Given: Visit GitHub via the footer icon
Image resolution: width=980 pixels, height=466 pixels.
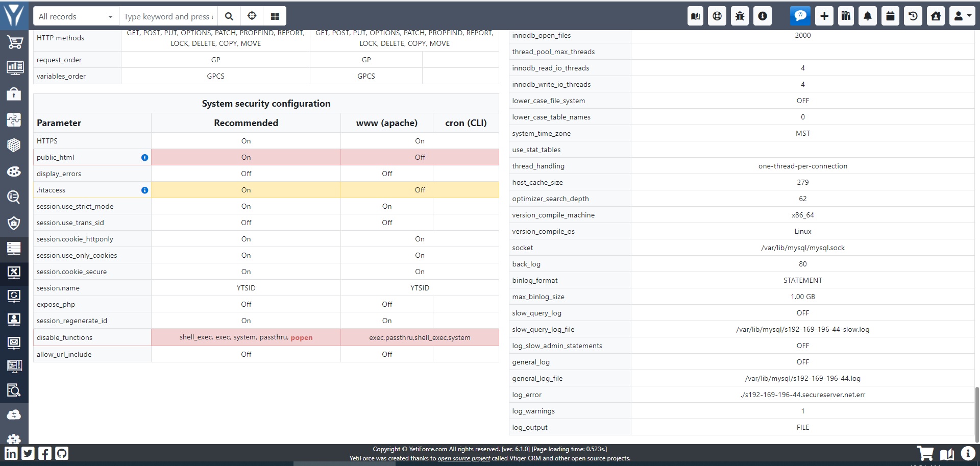Looking at the screenshot, I should [62, 453].
